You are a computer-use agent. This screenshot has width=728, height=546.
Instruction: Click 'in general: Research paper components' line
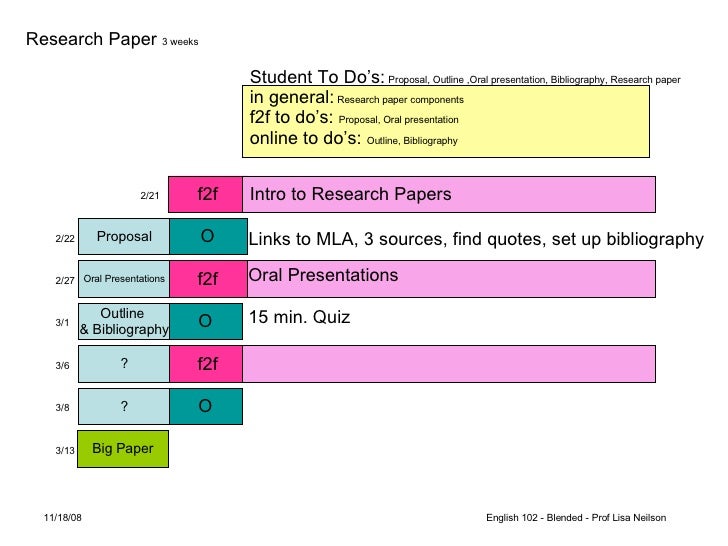[x=357, y=98]
